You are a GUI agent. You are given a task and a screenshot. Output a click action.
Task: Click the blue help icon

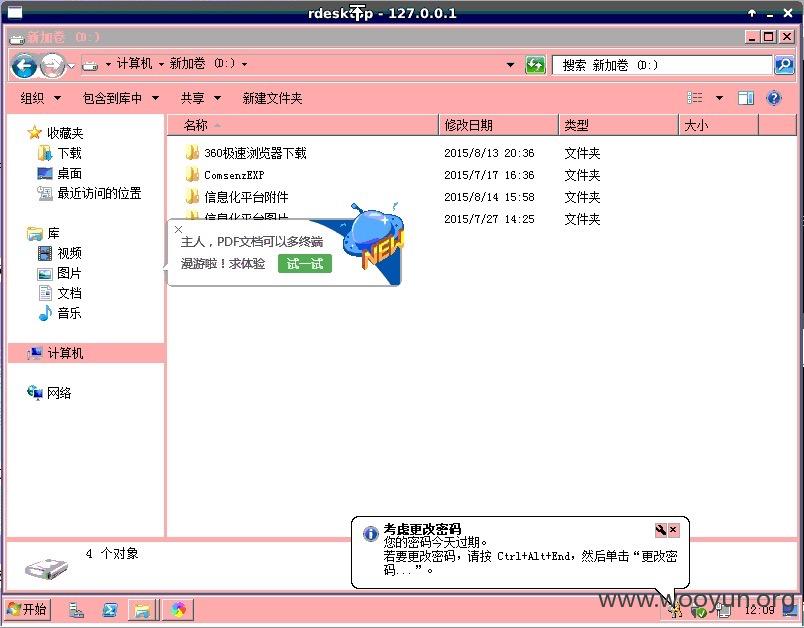point(774,97)
